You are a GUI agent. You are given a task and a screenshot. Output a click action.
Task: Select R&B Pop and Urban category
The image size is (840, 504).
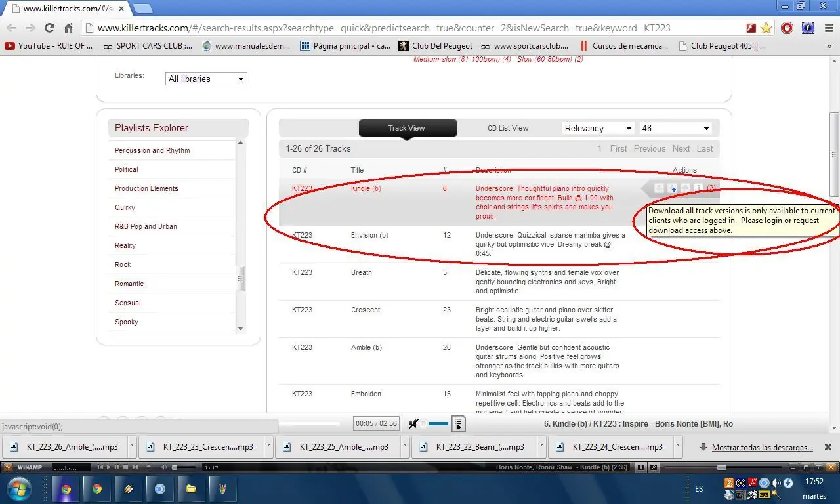click(x=146, y=226)
